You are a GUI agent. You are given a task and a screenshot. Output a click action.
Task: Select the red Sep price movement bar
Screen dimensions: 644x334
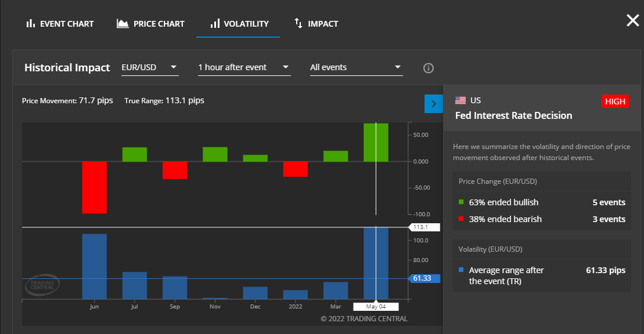coord(175,170)
